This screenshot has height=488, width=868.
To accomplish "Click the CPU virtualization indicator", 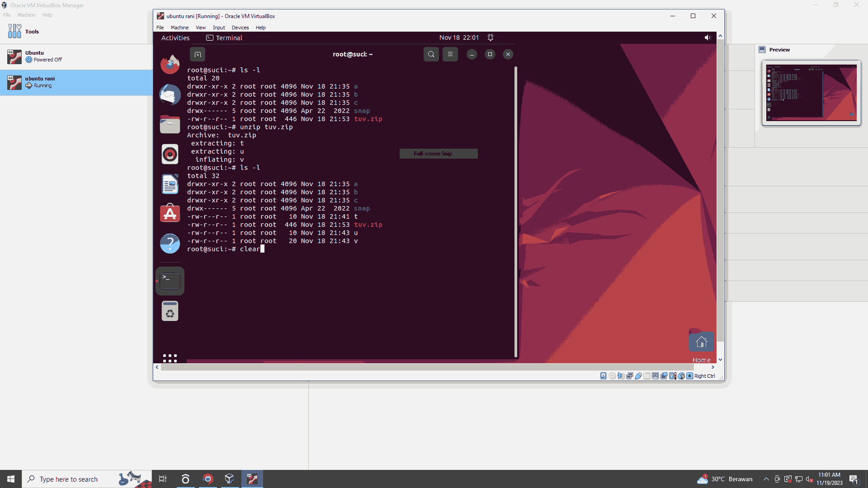I will click(x=673, y=376).
